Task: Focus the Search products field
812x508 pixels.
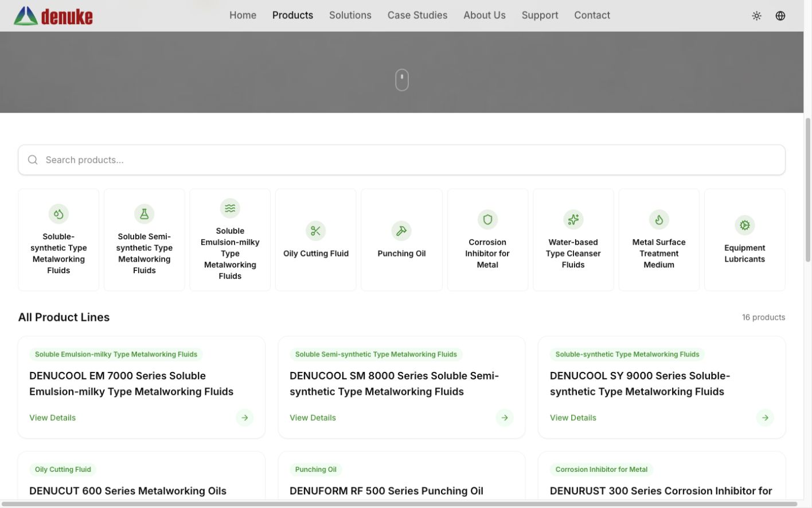Action: (401, 160)
